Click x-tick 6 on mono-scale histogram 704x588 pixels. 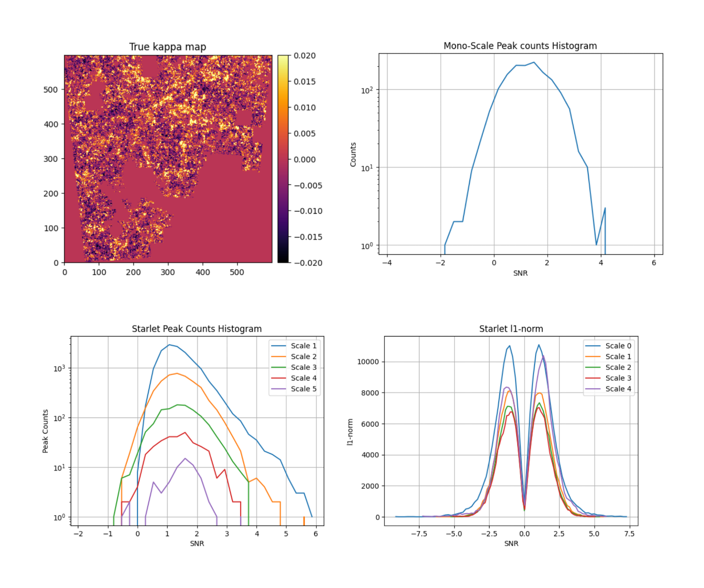[654, 263]
